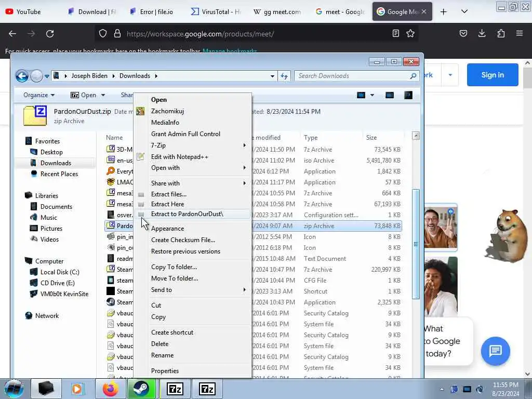Viewport: 532px width, 399px height.
Task: Open Recent Places in Favorites
Action: tap(59, 174)
